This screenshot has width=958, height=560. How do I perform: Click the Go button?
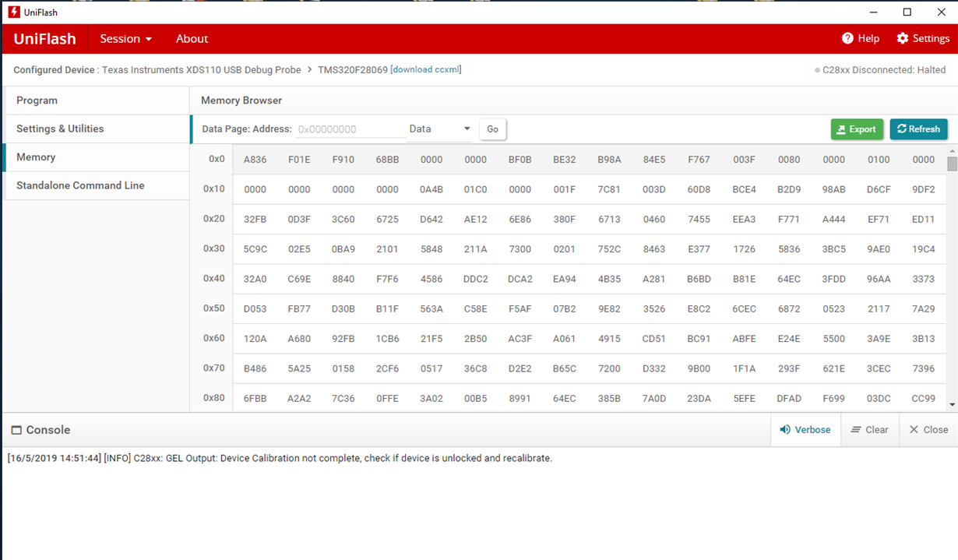(492, 129)
